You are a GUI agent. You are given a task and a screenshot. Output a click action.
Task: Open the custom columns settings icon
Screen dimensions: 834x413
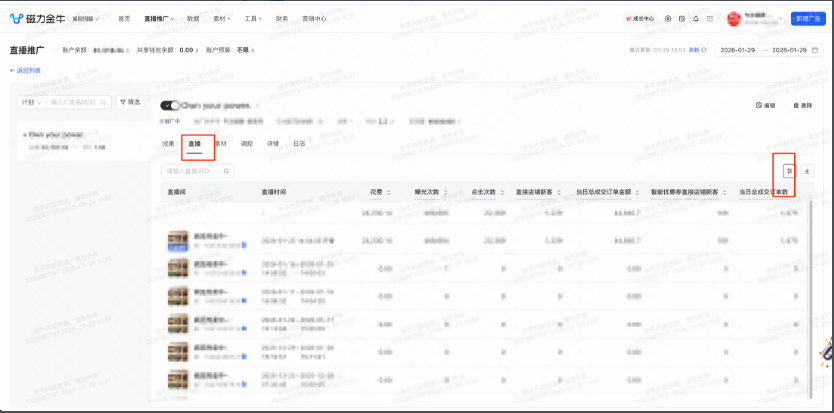point(789,171)
